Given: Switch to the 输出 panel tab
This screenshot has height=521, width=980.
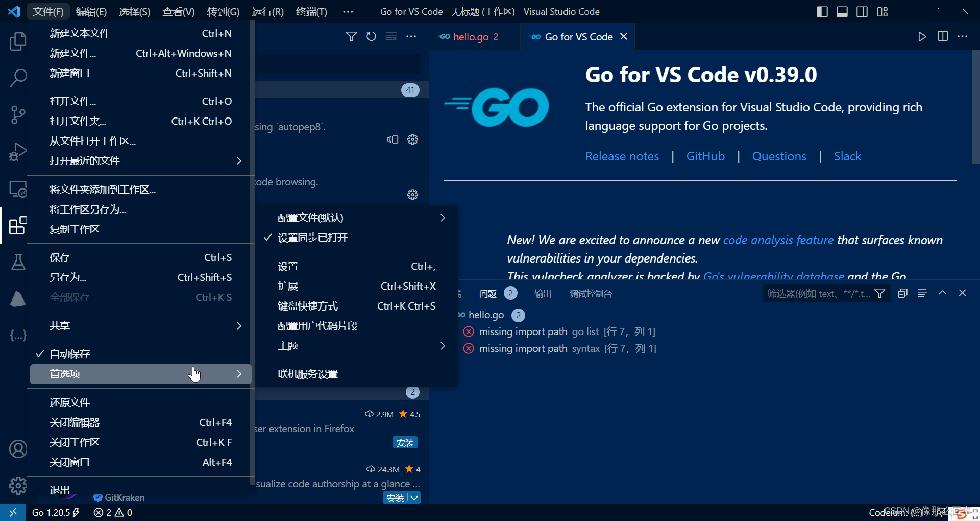Looking at the screenshot, I should click(543, 293).
